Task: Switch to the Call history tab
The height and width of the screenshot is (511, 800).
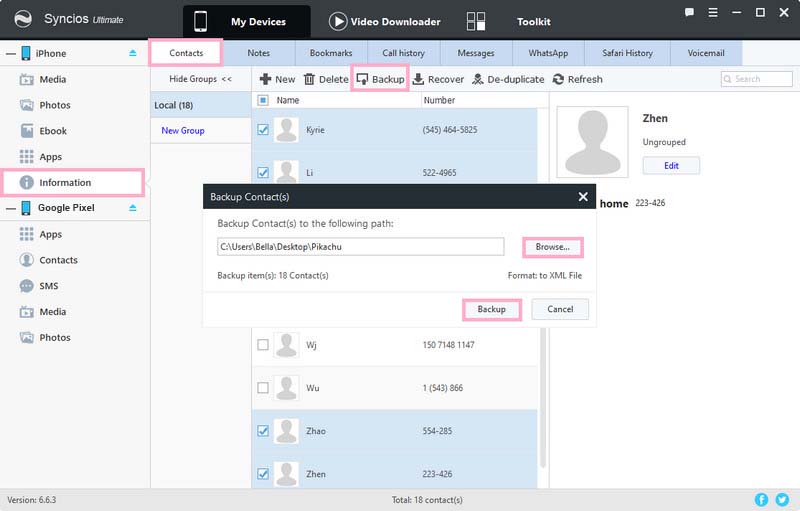Action: point(404,53)
